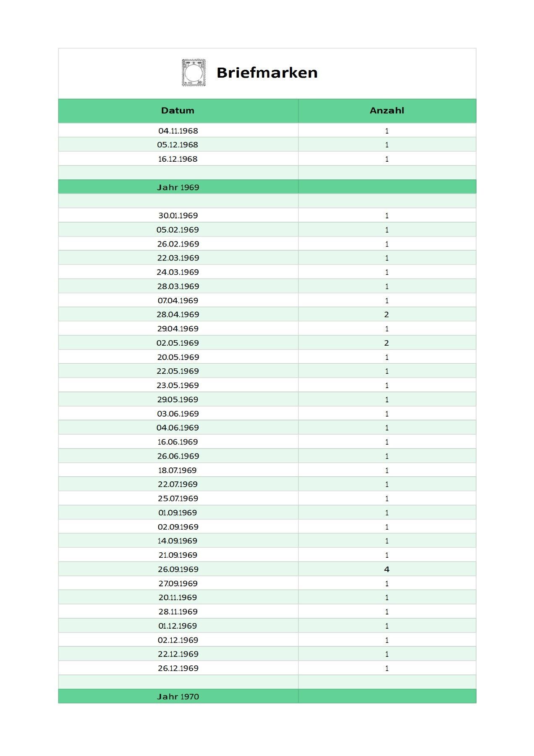The height and width of the screenshot is (756, 534).
Task: Select the 23.05.1969 date cell
Action: click(x=178, y=385)
